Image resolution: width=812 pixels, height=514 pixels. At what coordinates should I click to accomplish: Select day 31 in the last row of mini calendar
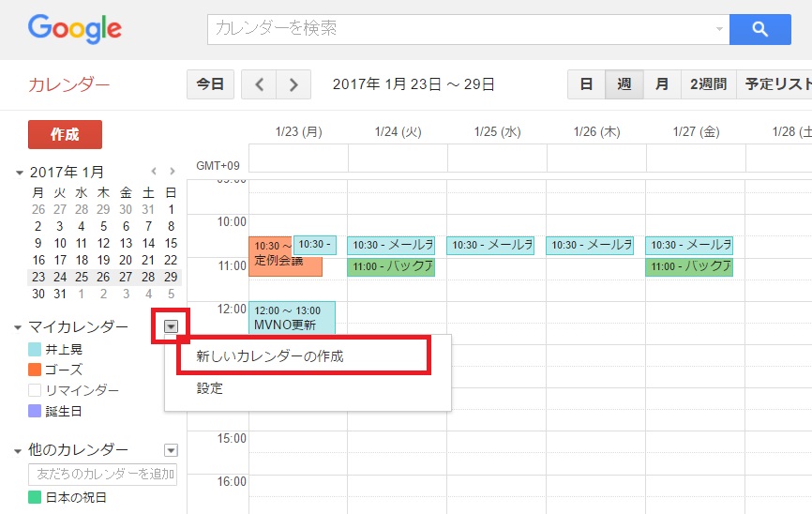60,295
